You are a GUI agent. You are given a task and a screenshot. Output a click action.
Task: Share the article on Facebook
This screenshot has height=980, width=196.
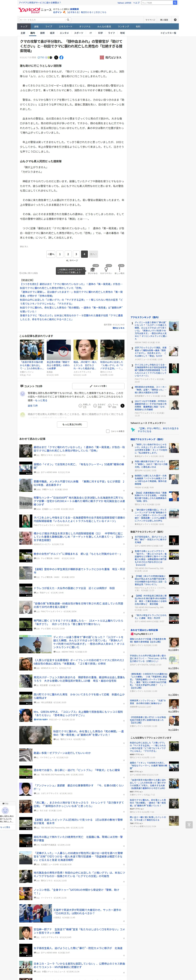61,57
